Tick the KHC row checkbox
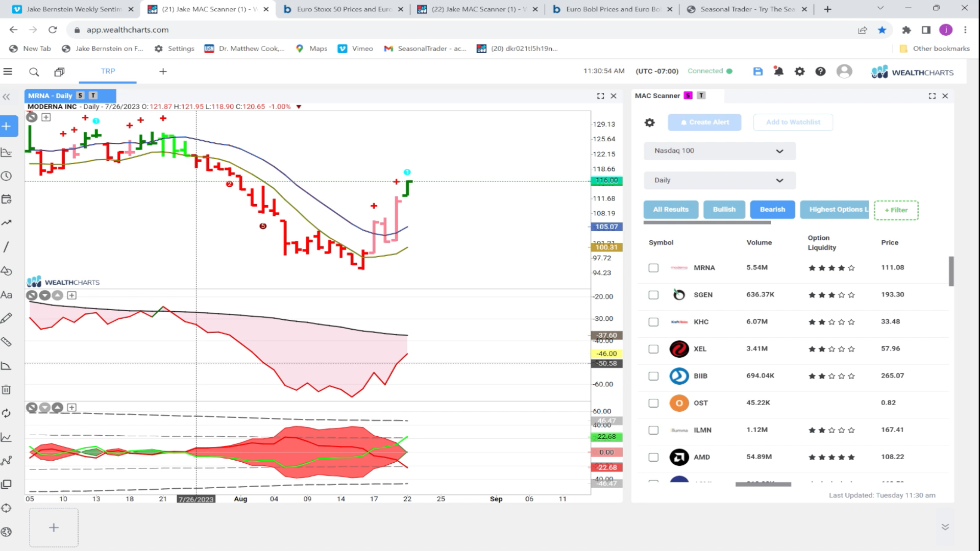Image resolution: width=980 pixels, height=551 pixels. tap(653, 322)
